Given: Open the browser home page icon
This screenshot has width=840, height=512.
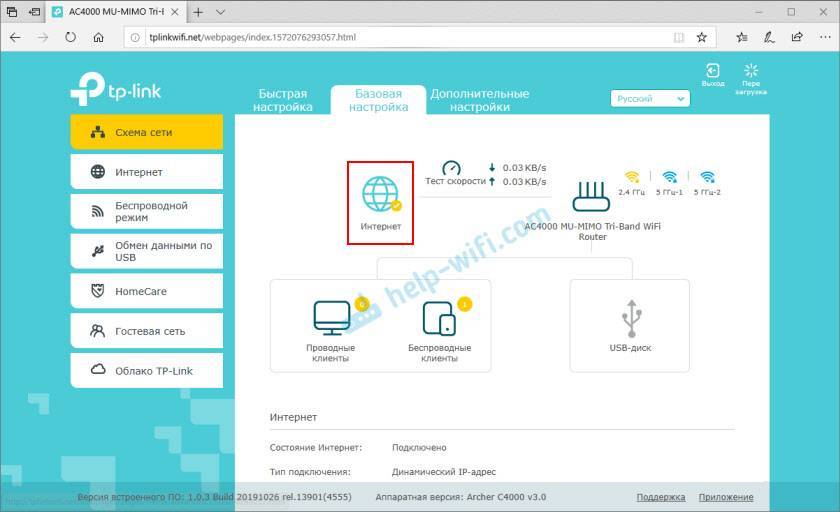Looking at the screenshot, I should pos(99,37).
